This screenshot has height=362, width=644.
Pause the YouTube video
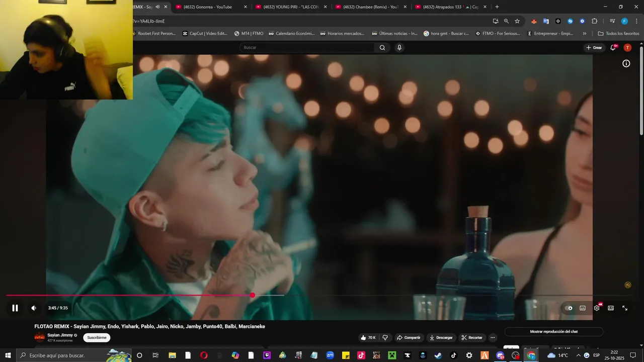coord(15,308)
